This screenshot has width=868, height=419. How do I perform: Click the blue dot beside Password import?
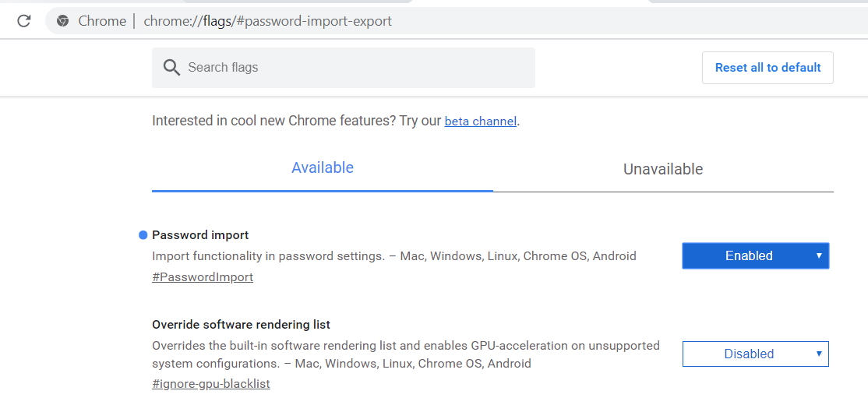(143, 235)
